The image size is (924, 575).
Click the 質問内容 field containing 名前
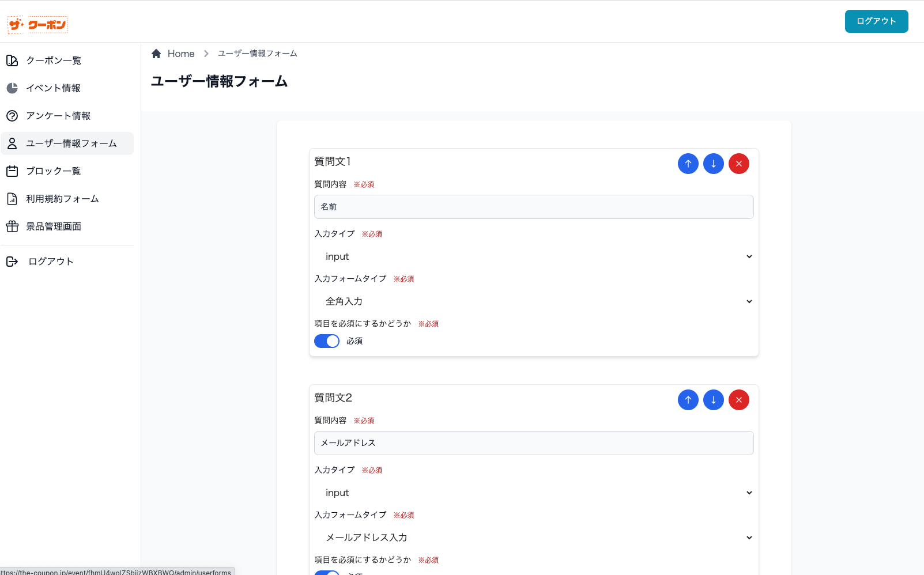click(x=534, y=207)
